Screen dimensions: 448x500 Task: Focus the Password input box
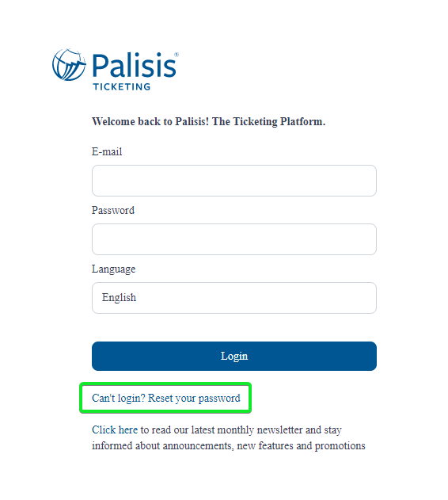pyautogui.click(x=234, y=239)
